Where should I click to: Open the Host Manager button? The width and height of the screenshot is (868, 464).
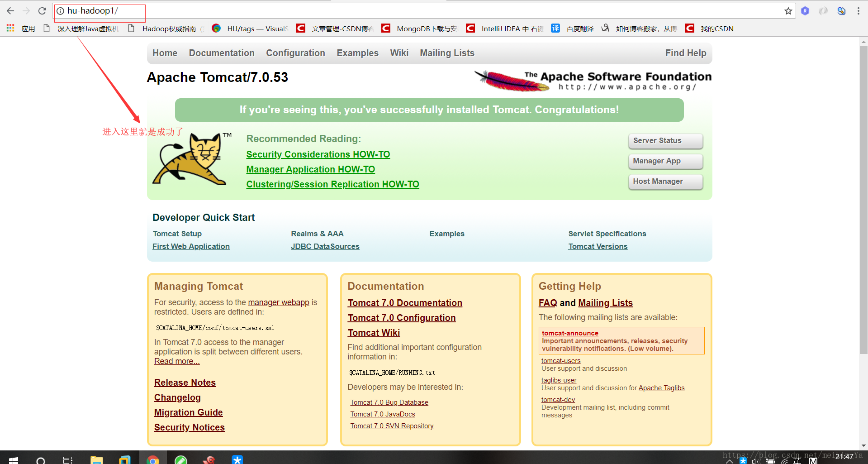tap(665, 182)
